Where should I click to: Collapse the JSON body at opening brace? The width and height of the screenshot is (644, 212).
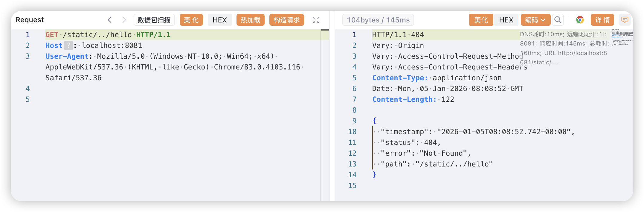[x=374, y=121]
